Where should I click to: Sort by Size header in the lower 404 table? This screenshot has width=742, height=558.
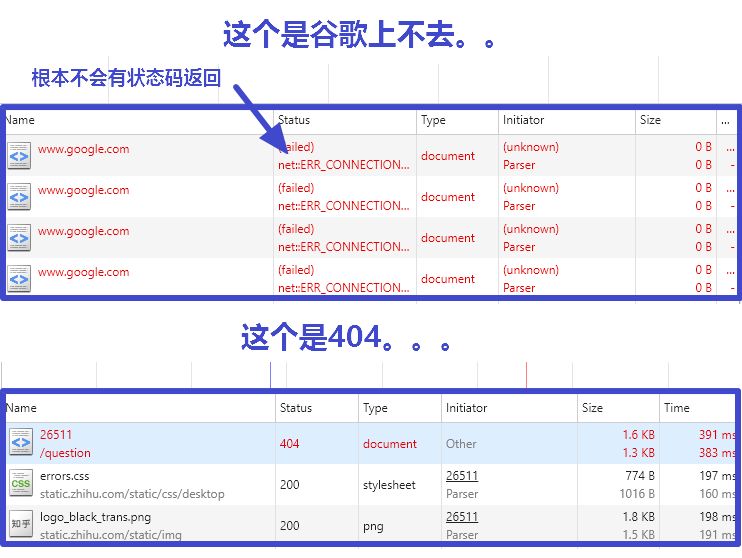pyautogui.click(x=592, y=408)
